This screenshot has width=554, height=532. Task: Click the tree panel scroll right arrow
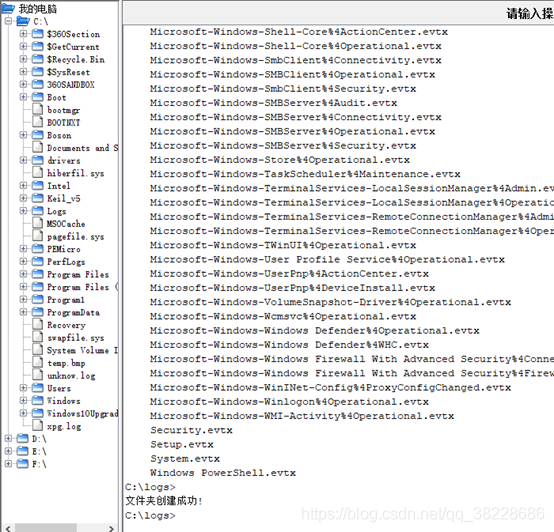pos(111,528)
